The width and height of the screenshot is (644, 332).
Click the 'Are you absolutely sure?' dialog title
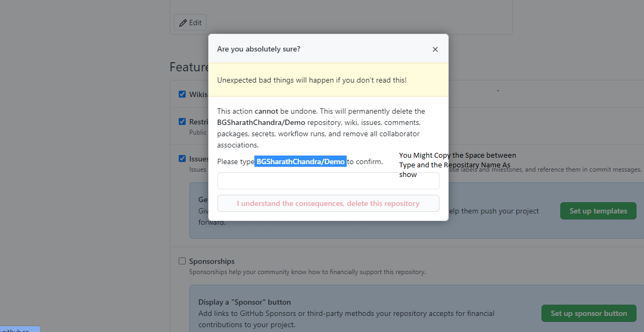click(259, 49)
